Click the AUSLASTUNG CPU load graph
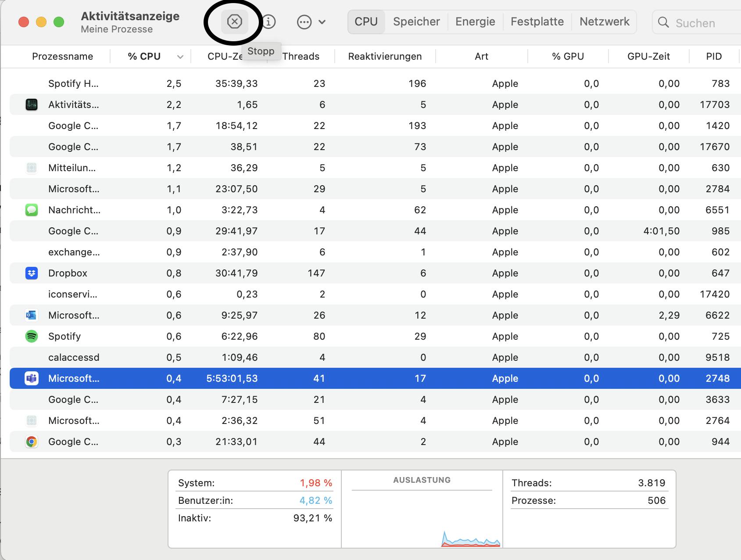741x560 pixels. click(x=422, y=518)
